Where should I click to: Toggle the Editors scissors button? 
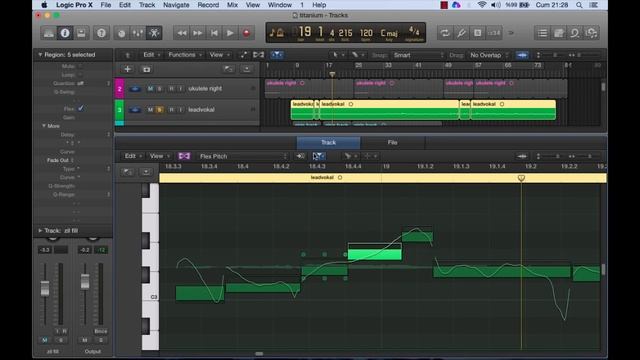click(x=154, y=33)
